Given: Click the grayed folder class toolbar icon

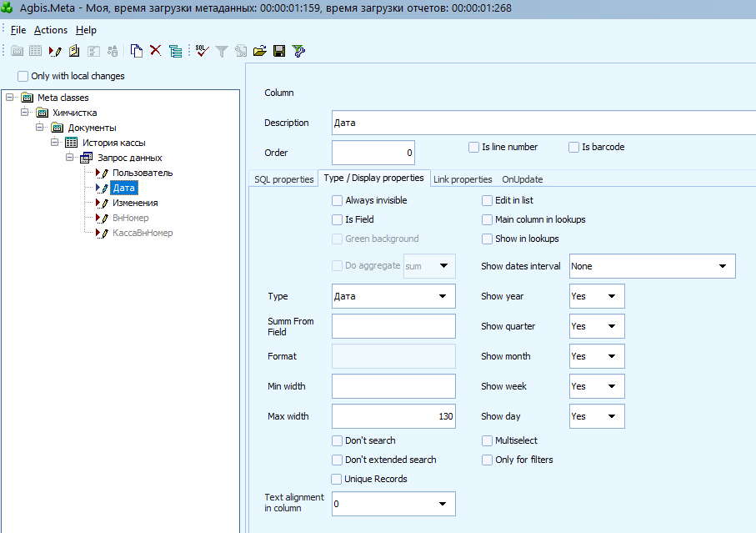Looking at the screenshot, I should click(17, 51).
